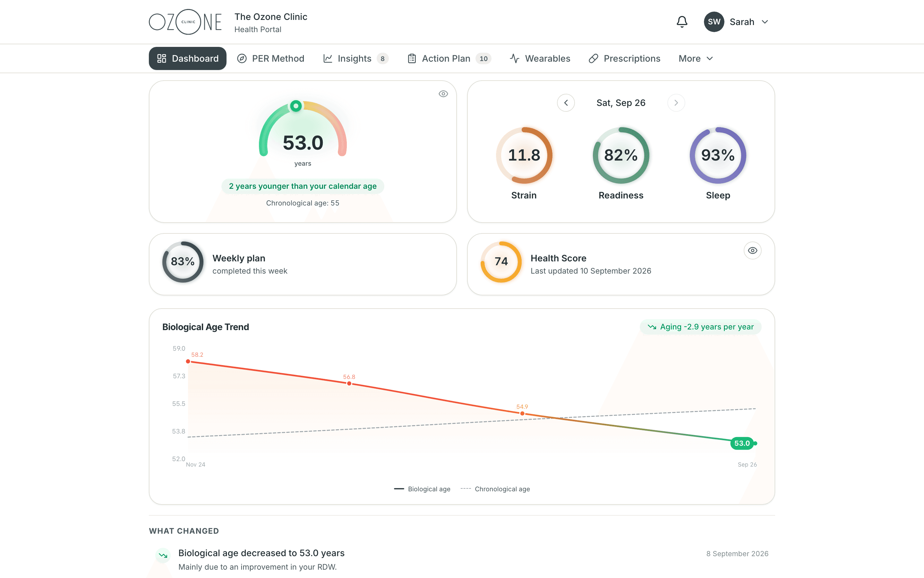The height and width of the screenshot is (578, 924).
Task: Expand the Sarah account menu chevron
Action: (x=765, y=22)
